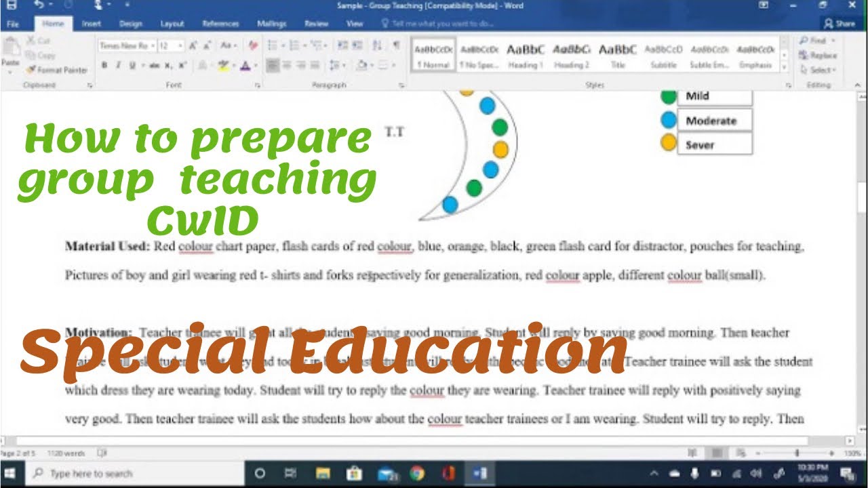
Task: Open Task View on the taskbar
Action: [290, 473]
